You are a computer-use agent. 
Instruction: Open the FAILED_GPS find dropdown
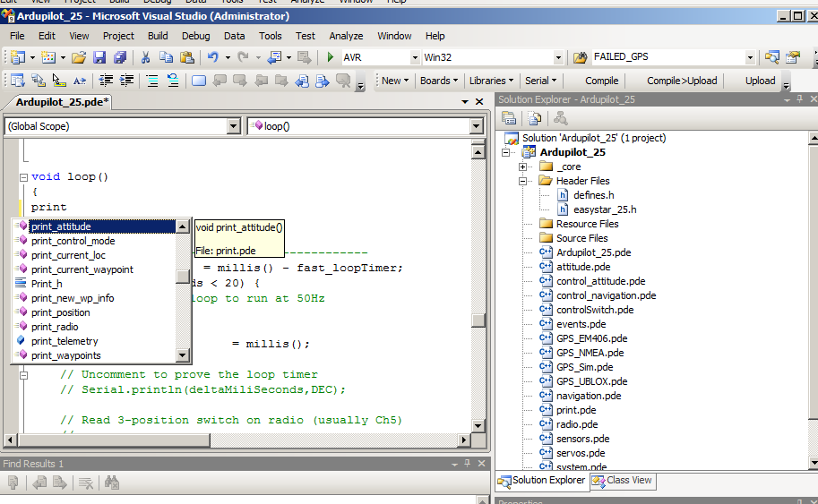tap(750, 57)
